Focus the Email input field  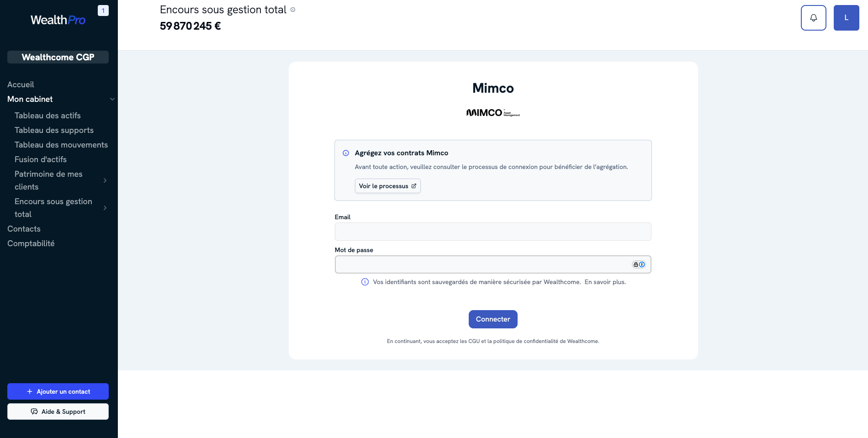(493, 232)
